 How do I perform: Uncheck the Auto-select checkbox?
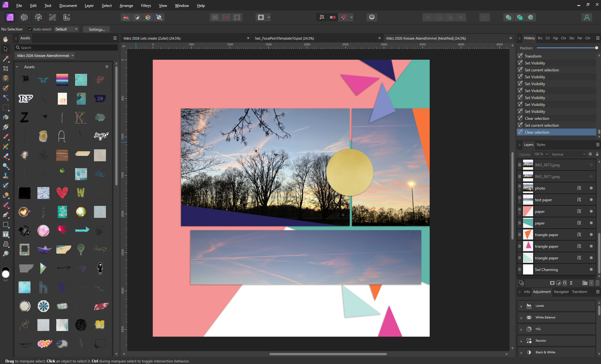[x=30, y=29]
